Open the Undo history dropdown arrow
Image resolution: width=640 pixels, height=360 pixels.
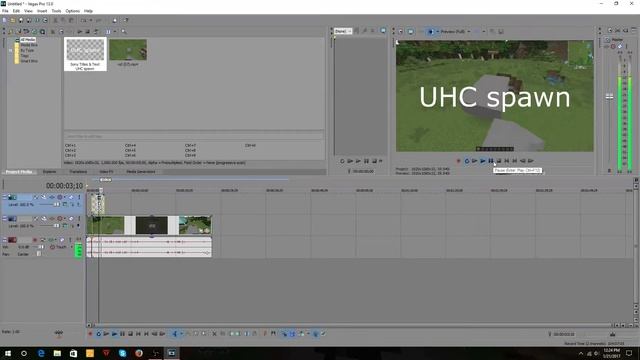click(91, 20)
